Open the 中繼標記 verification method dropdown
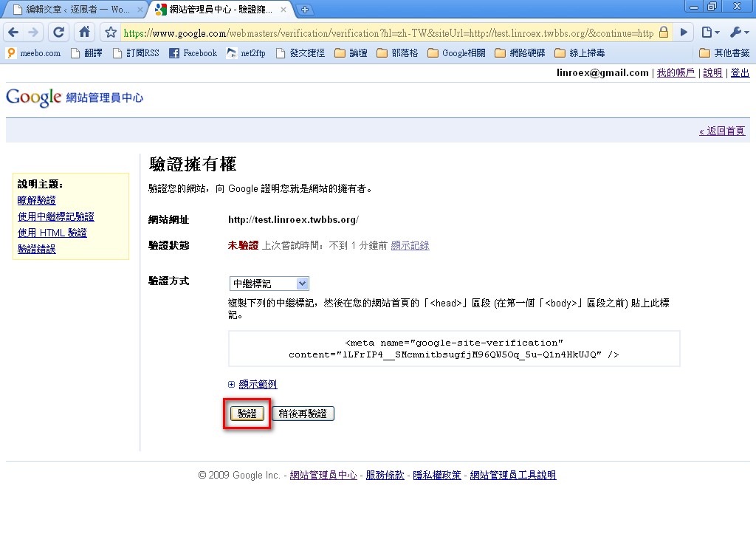The height and width of the screenshot is (545, 756). [x=269, y=284]
